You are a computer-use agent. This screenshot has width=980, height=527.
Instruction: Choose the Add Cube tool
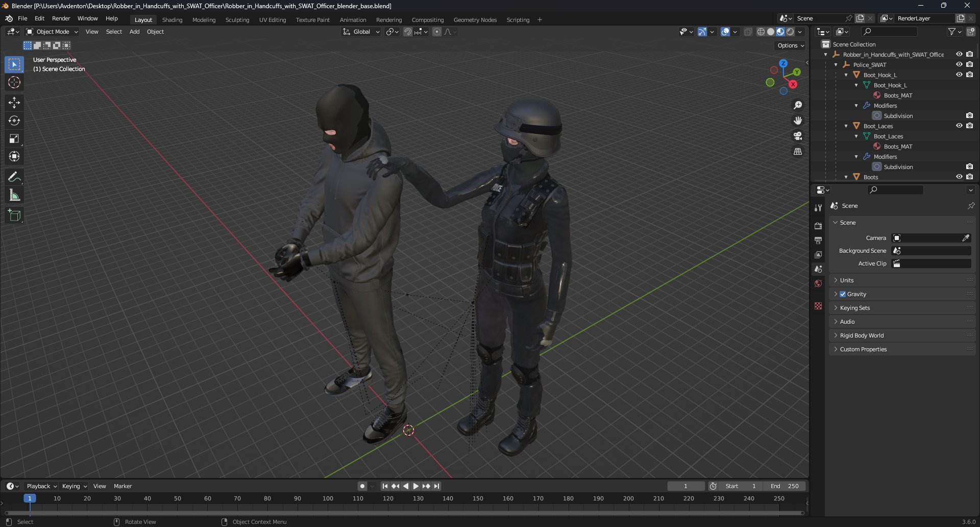[14, 215]
